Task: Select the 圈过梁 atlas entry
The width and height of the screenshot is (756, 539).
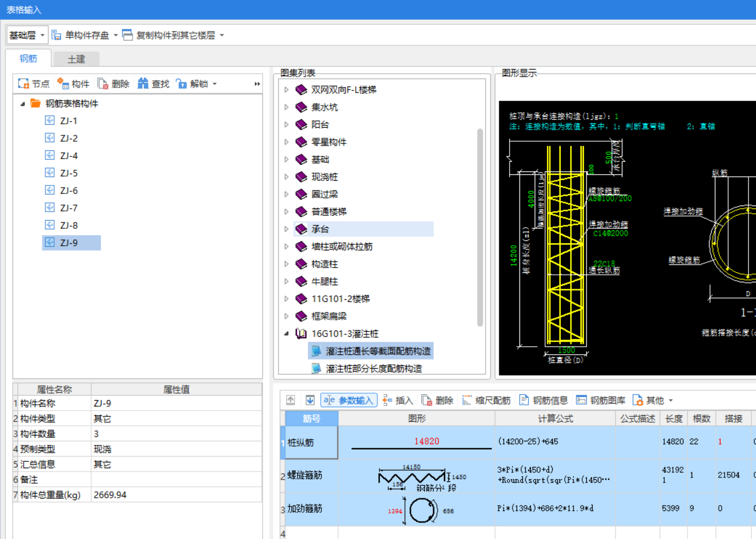Action: coord(324,194)
